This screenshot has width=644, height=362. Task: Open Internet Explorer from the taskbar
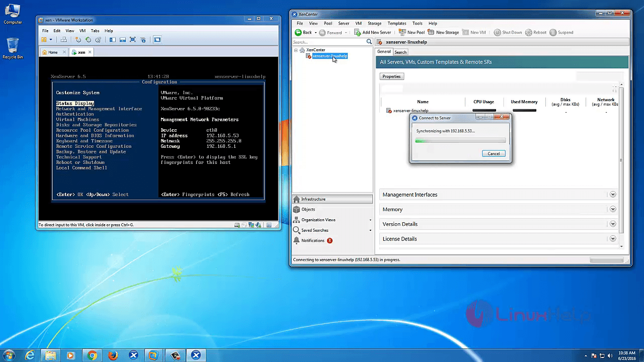click(30, 355)
